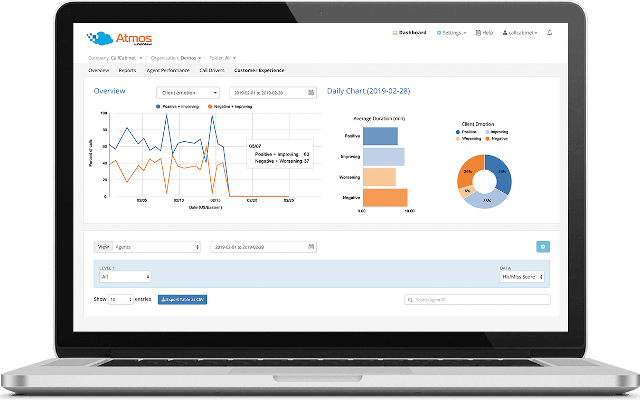Open the Client emotion dropdown

click(x=188, y=93)
